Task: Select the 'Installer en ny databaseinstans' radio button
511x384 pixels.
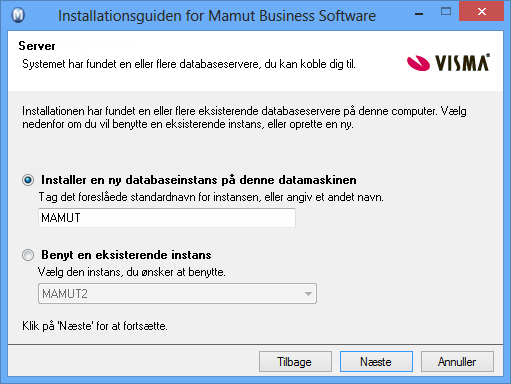Action: [28, 180]
